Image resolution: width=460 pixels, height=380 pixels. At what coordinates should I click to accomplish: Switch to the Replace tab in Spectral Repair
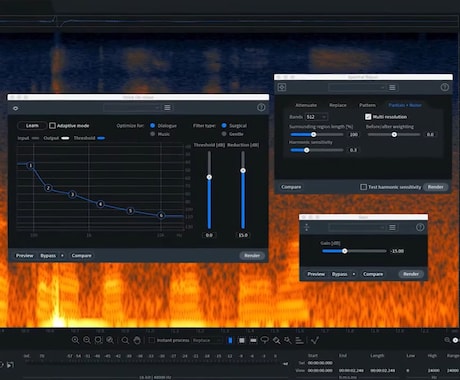point(338,105)
